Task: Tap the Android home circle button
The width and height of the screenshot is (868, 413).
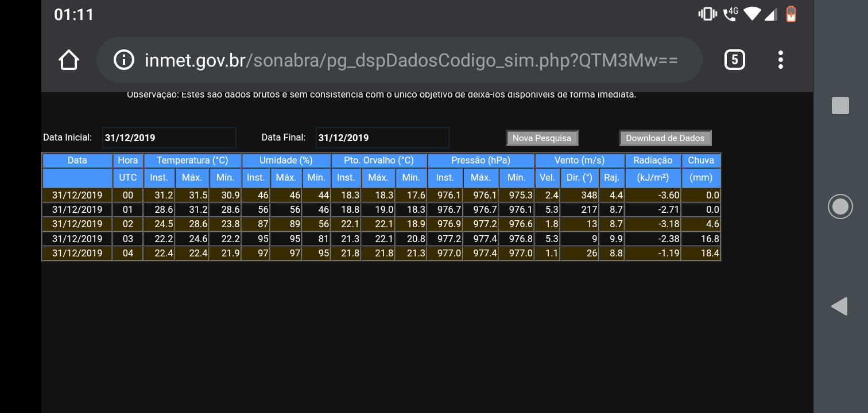Action: tap(840, 206)
